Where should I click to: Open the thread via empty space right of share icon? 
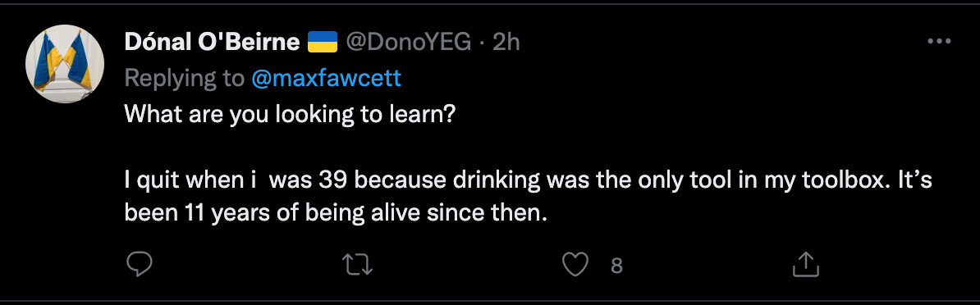(894, 265)
